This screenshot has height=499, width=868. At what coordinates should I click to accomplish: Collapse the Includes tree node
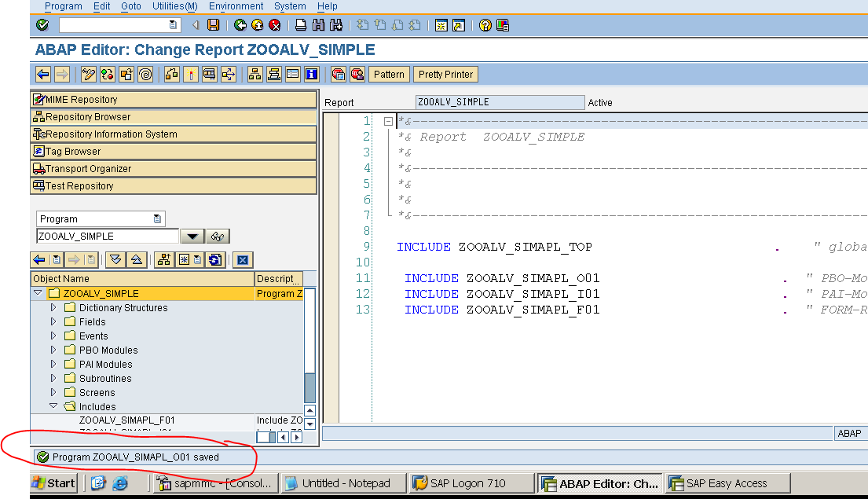pyautogui.click(x=53, y=406)
